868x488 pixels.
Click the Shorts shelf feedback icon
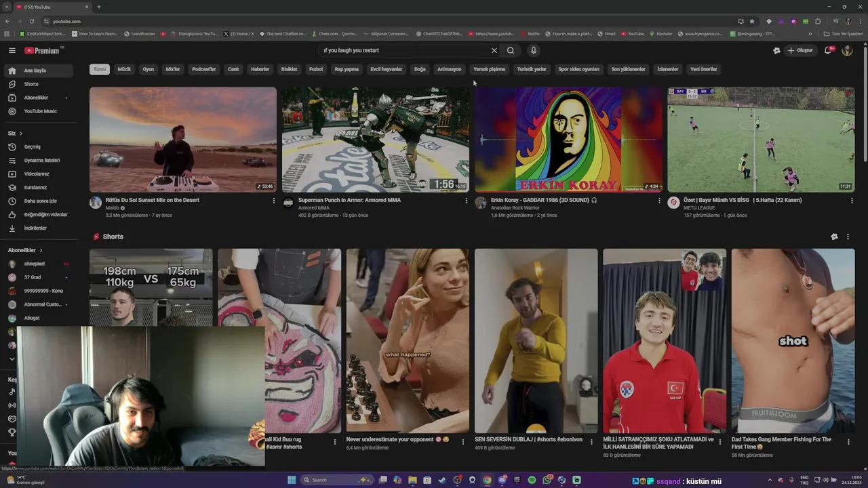click(x=834, y=237)
